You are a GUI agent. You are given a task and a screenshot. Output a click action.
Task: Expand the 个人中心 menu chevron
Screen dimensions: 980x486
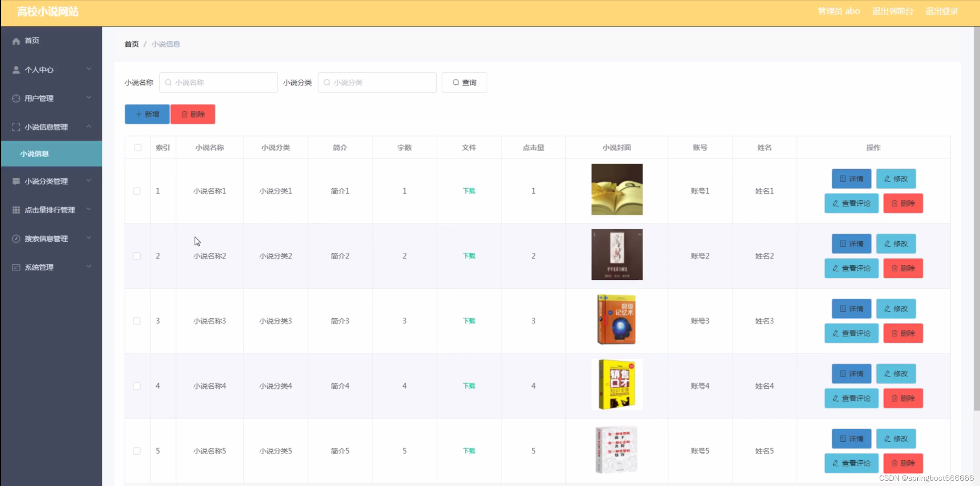[89, 69]
